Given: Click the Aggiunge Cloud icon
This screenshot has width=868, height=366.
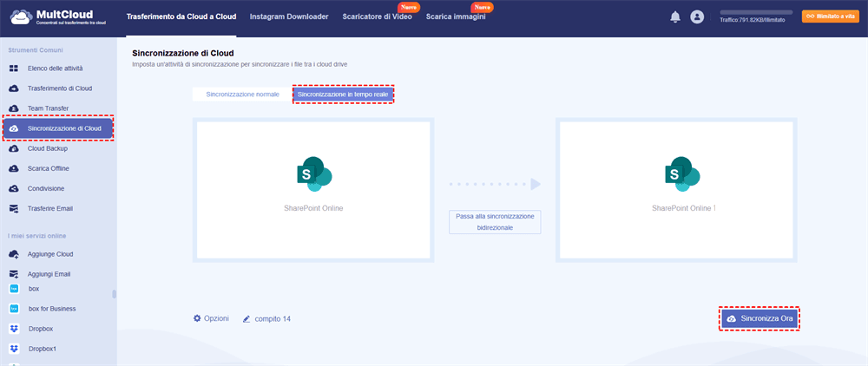Looking at the screenshot, I should coord(14,254).
